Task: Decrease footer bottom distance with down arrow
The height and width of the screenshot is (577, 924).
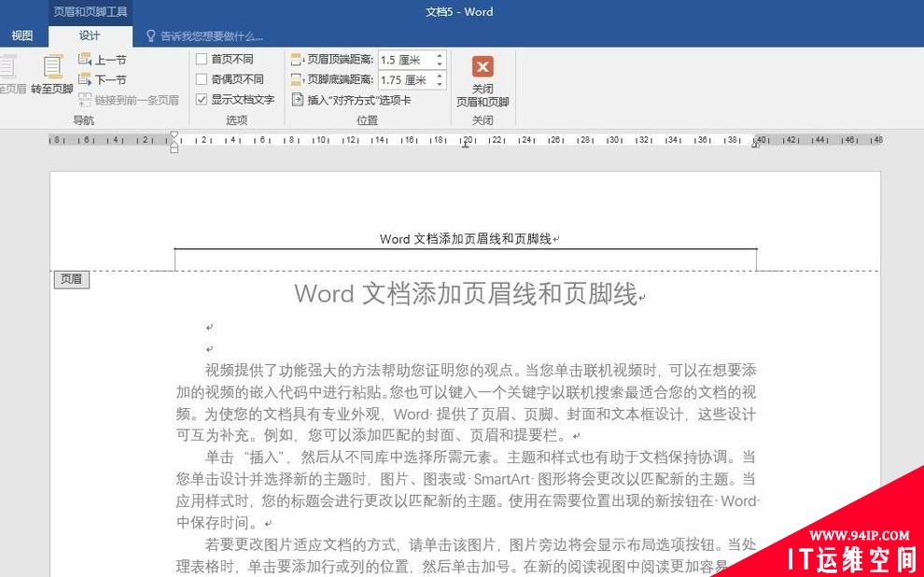Action: (440, 84)
